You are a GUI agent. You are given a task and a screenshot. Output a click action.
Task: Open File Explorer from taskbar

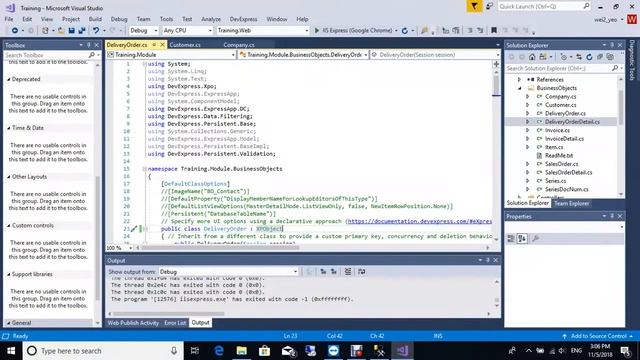pyautogui.click(x=242, y=351)
